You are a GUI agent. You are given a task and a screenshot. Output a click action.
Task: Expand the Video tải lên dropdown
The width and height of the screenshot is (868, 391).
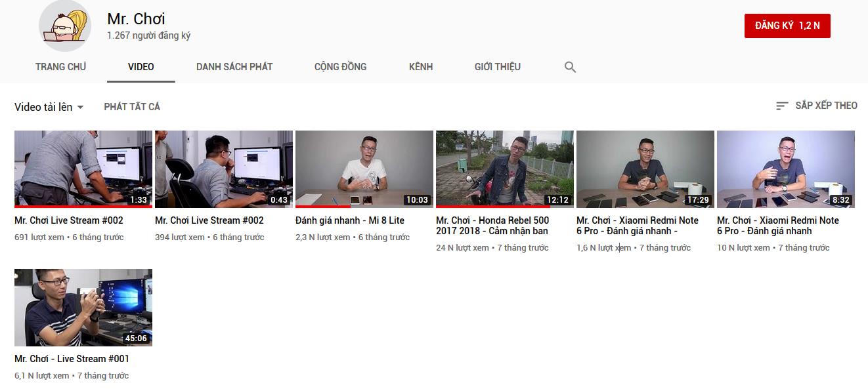(49, 107)
